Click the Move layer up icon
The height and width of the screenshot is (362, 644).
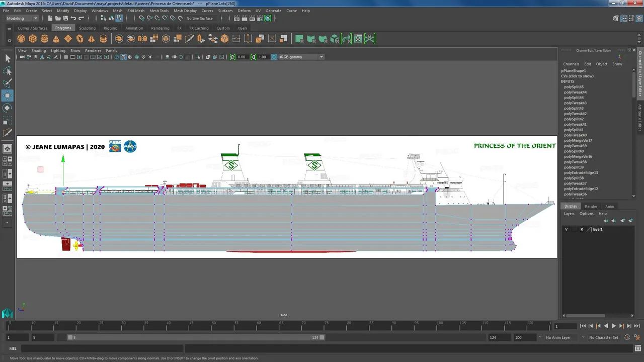tap(606, 221)
